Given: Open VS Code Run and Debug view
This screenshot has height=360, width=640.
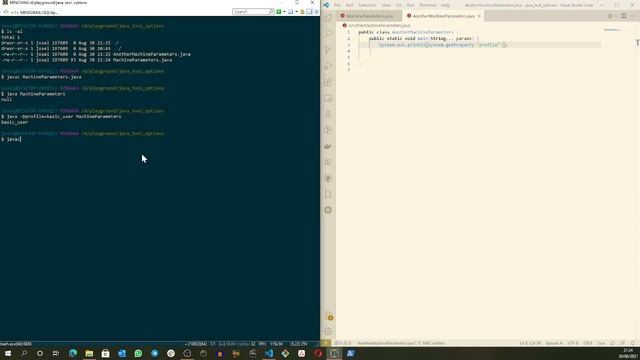Looking at the screenshot, I should click(328, 66).
